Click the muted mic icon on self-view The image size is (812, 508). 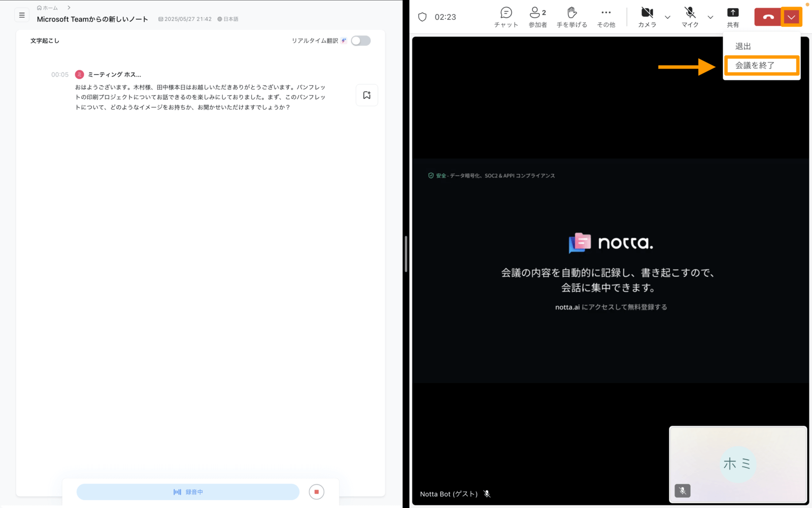tap(682, 491)
